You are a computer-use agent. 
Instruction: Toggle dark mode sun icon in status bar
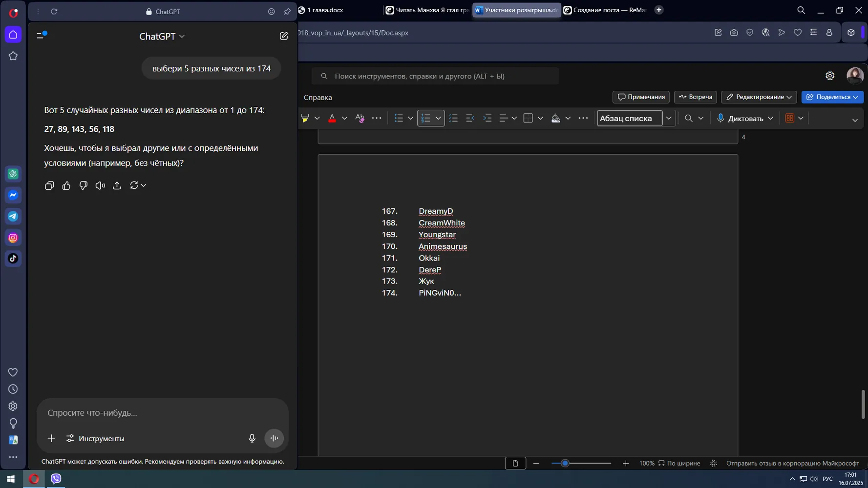[x=714, y=463]
